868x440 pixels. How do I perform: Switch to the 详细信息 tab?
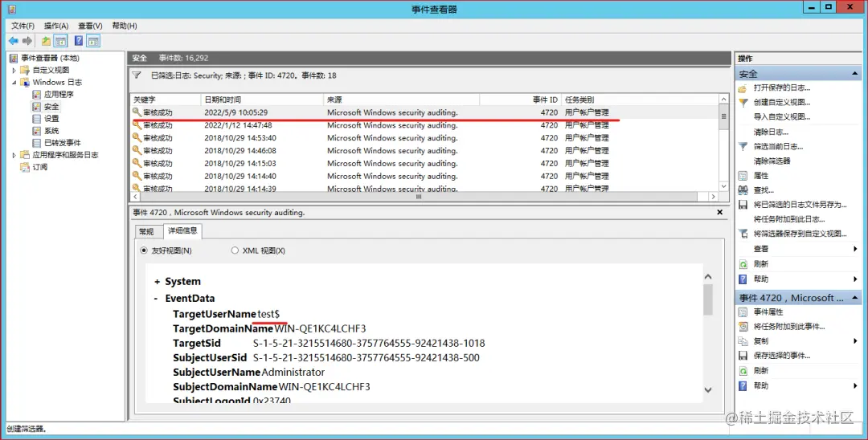[x=182, y=230]
